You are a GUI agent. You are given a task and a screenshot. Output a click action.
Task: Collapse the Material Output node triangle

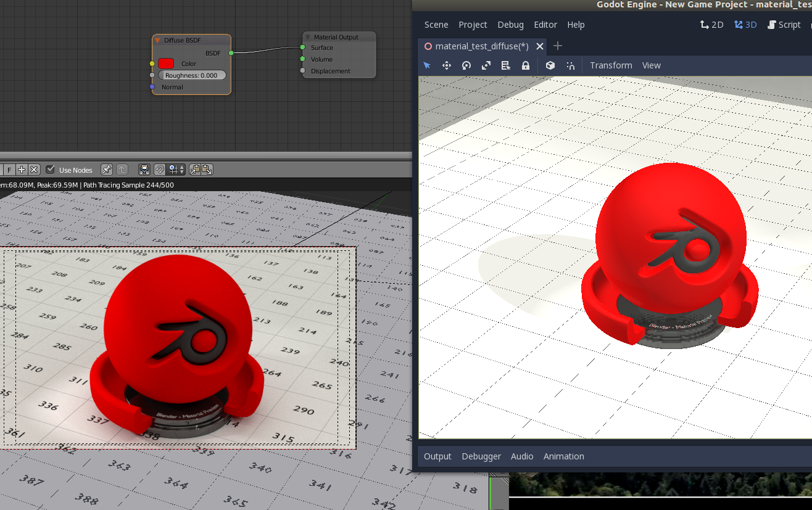coord(308,38)
